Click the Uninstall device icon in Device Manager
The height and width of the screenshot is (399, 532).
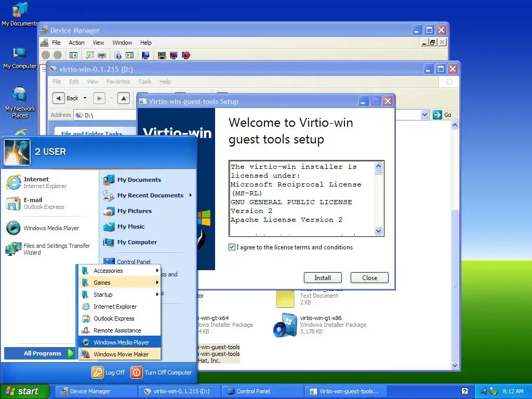(185, 55)
